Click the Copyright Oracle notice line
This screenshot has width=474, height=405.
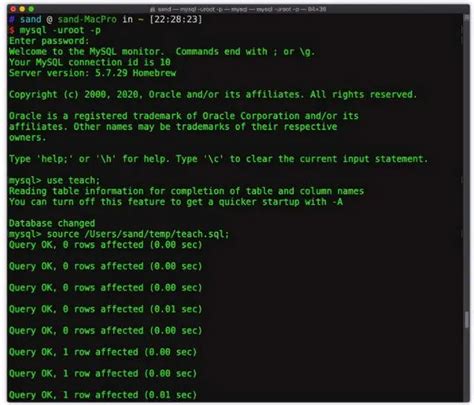(213, 94)
